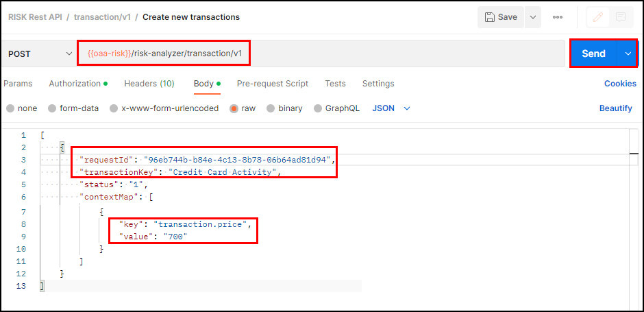644x312 pixels.
Task: Click the pencil edit icon
Action: coord(598,17)
